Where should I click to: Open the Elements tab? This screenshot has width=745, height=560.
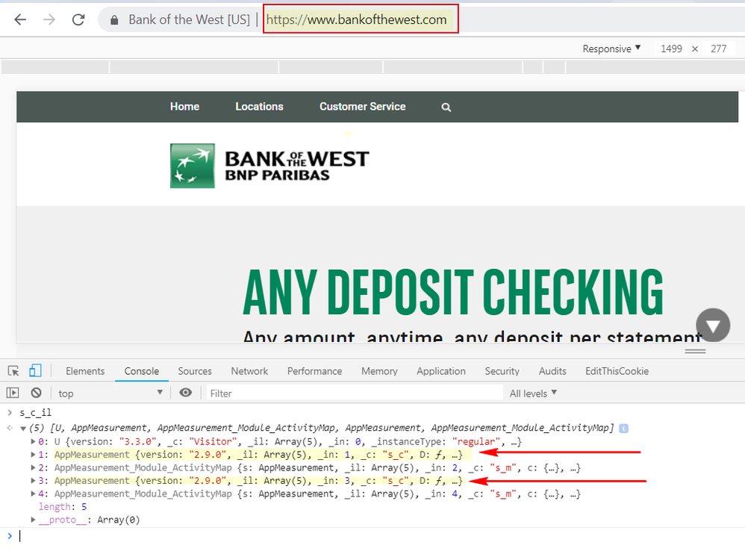(85, 371)
